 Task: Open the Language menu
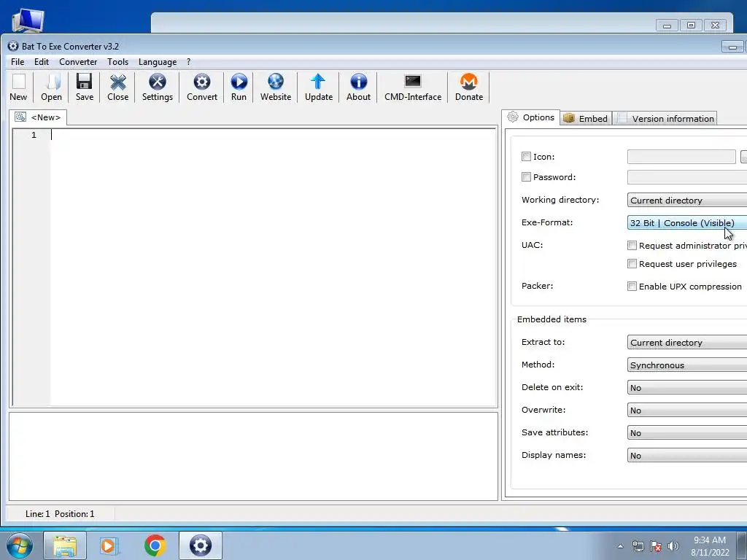click(x=158, y=62)
